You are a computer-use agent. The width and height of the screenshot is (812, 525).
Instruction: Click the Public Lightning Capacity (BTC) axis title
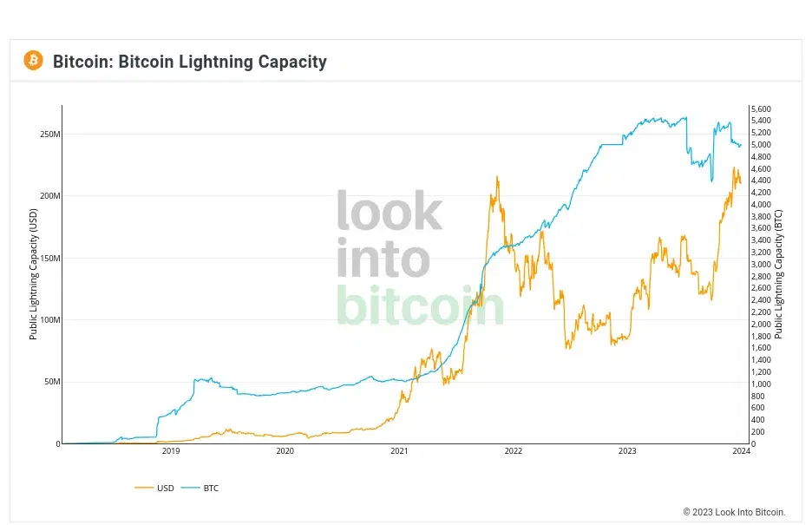point(778,274)
